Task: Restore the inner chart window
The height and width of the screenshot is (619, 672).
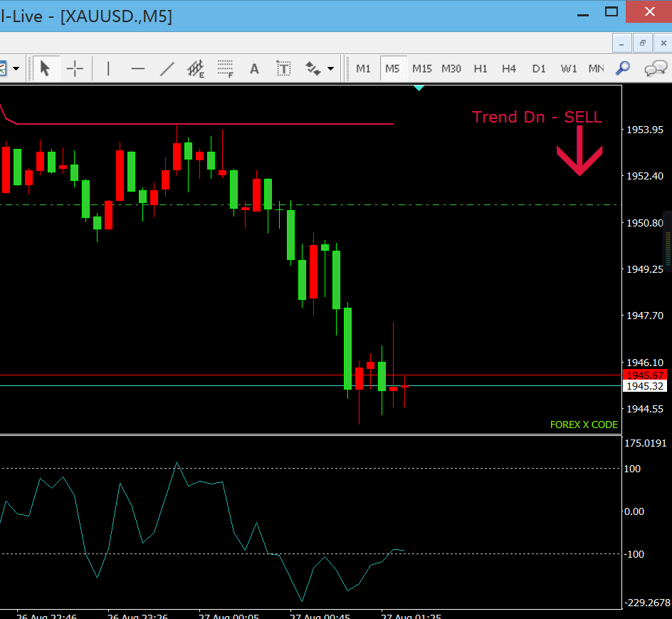Action: coord(642,43)
